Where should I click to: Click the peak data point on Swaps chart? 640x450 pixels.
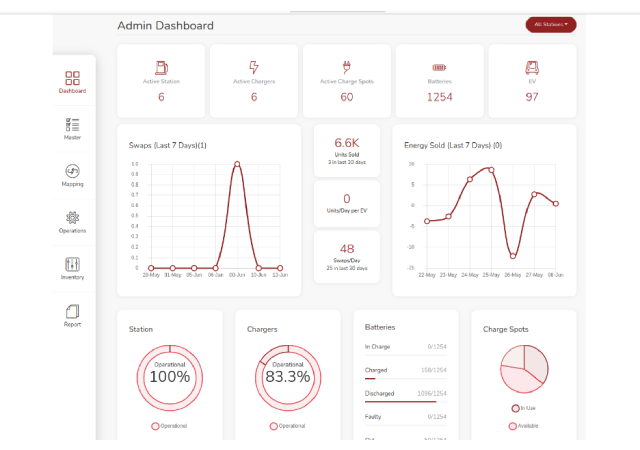(x=237, y=164)
